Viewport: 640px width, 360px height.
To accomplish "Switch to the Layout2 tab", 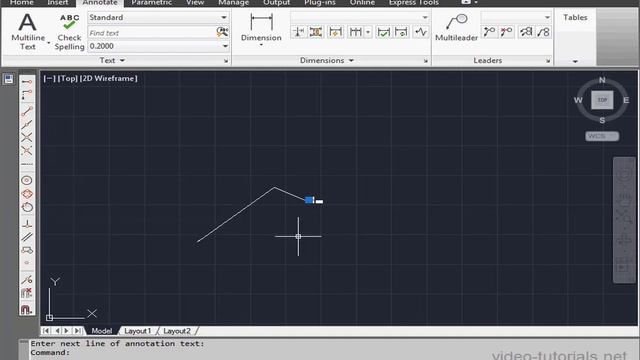I will coord(177,331).
